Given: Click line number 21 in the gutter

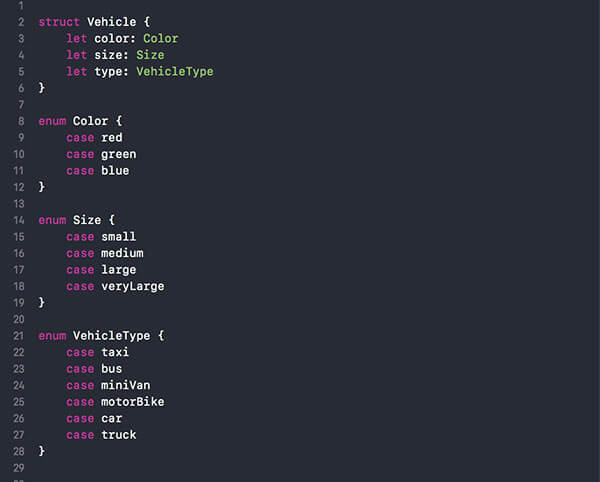Looking at the screenshot, I should click(x=20, y=336).
